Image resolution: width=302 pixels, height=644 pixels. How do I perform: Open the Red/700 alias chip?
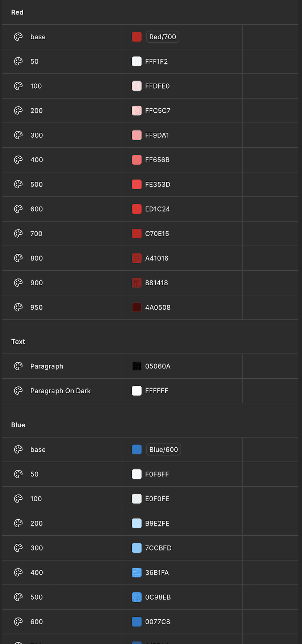163,37
